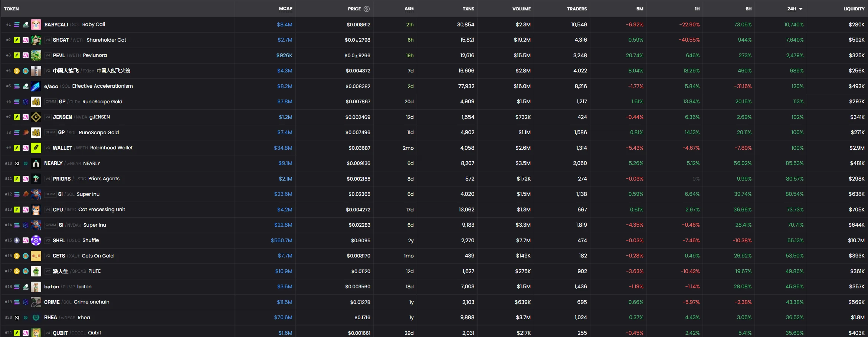Viewport: 868px width, 337px height.
Task: Click the 1H column header
Action: click(x=697, y=9)
